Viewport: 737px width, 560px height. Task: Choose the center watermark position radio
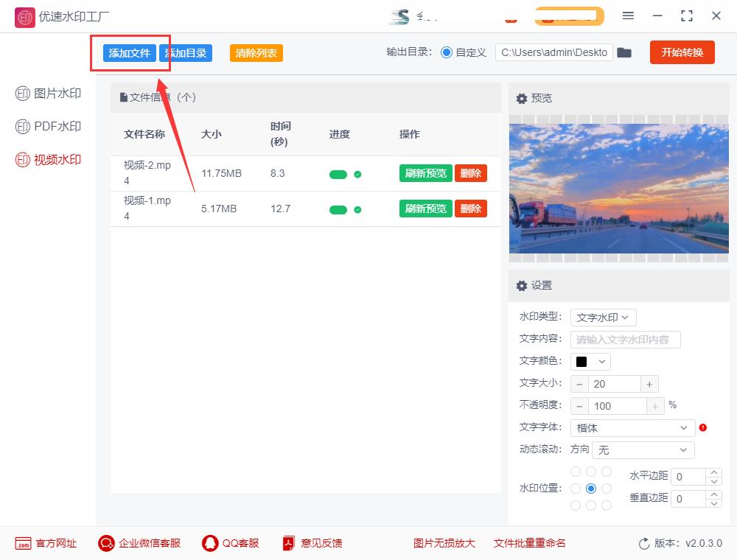pos(591,488)
